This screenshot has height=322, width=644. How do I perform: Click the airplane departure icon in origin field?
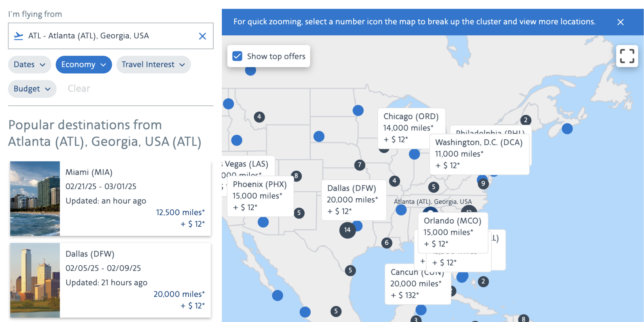pyautogui.click(x=19, y=36)
